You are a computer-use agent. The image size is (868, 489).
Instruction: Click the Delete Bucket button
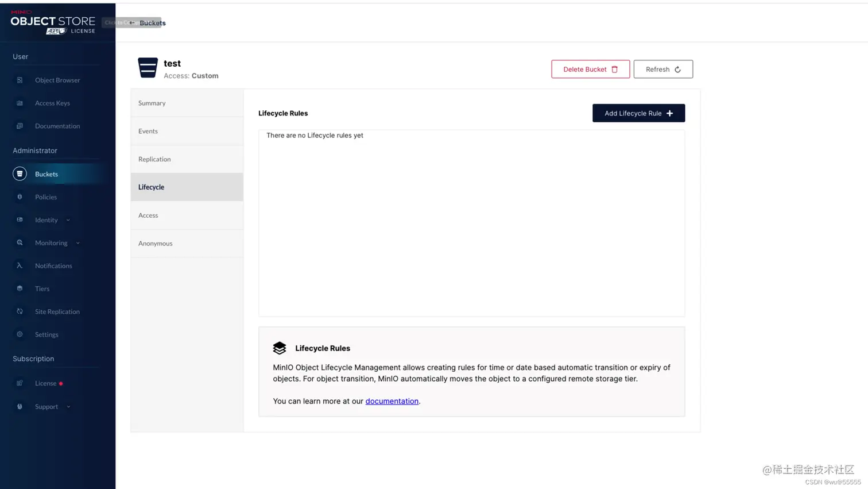tap(590, 69)
